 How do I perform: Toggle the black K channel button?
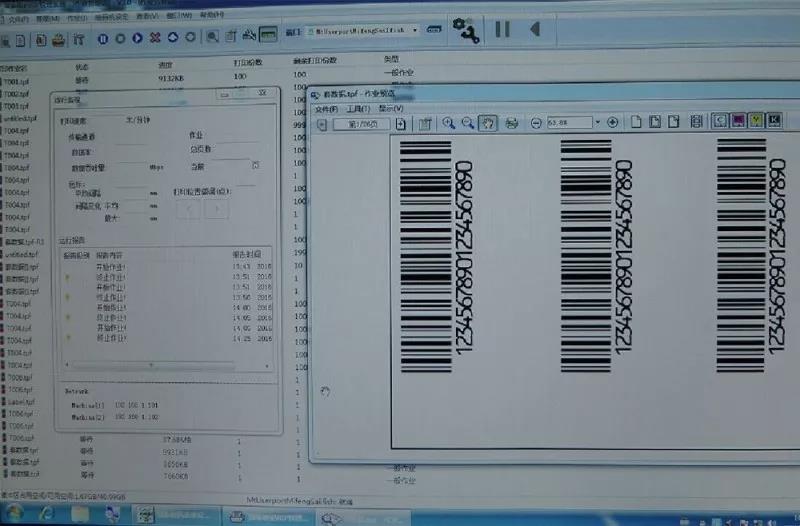(775, 121)
